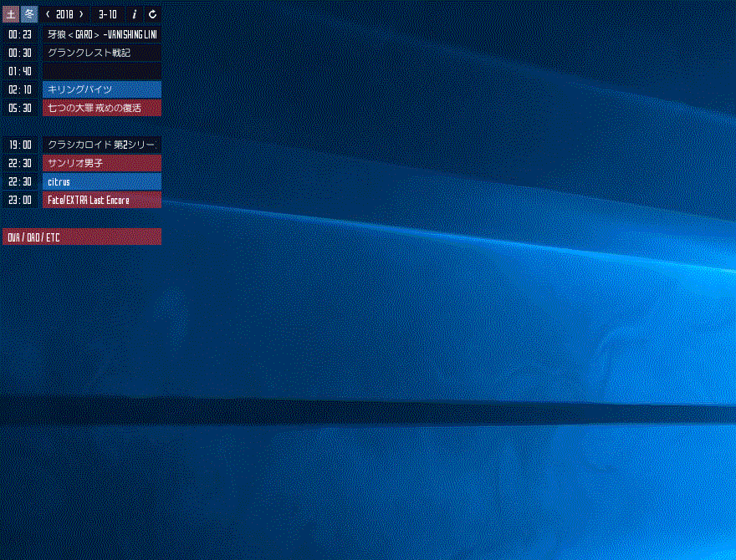736x560 pixels.
Task: Click the 22:30 time beside citrus
Action: pyautogui.click(x=20, y=181)
